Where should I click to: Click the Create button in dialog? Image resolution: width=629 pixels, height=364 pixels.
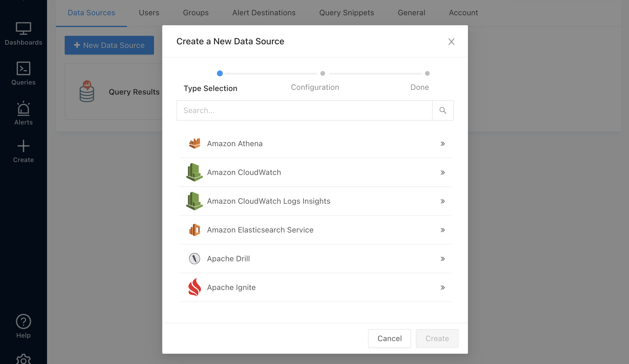tap(437, 338)
